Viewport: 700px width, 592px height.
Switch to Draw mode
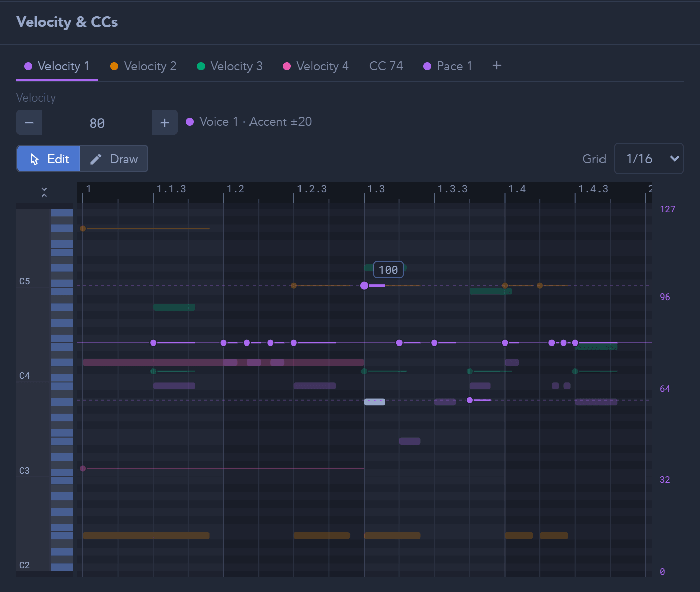[x=114, y=159]
